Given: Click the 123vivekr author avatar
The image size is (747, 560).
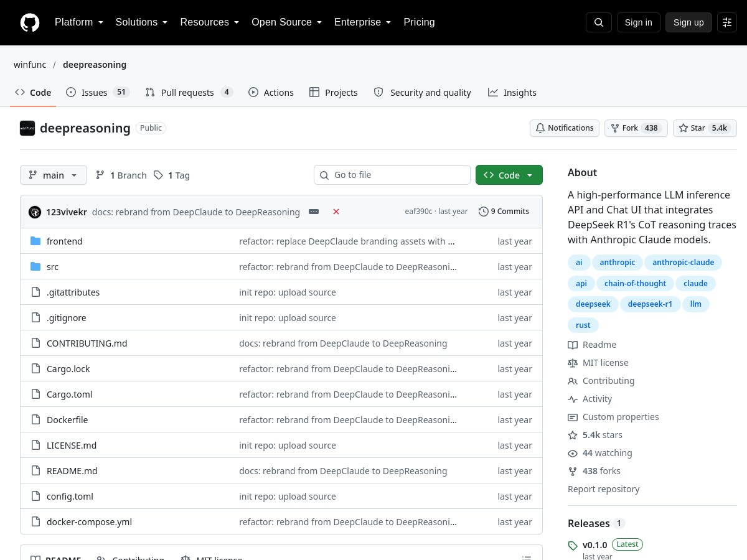Looking at the screenshot, I should coord(35,212).
